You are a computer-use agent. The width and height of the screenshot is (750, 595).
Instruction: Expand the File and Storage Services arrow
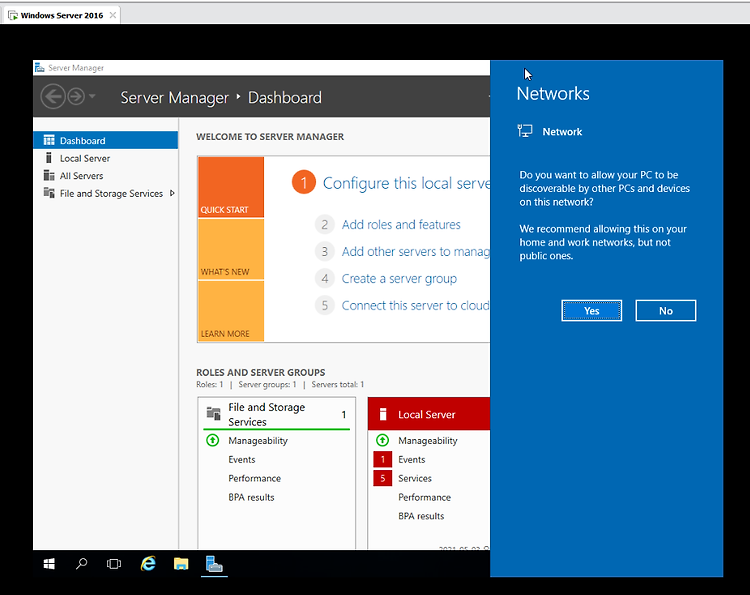[172, 193]
